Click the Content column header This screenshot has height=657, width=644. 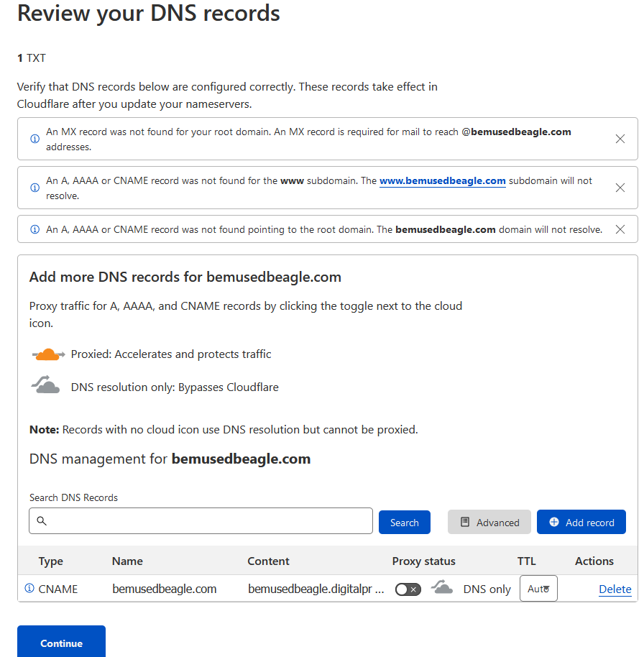tap(268, 561)
